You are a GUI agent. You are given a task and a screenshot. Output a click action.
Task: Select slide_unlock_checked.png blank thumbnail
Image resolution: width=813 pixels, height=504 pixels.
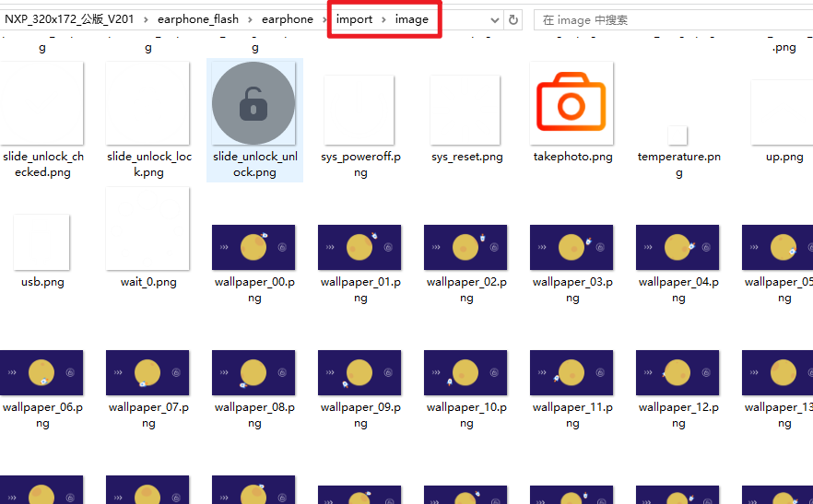click(x=41, y=103)
